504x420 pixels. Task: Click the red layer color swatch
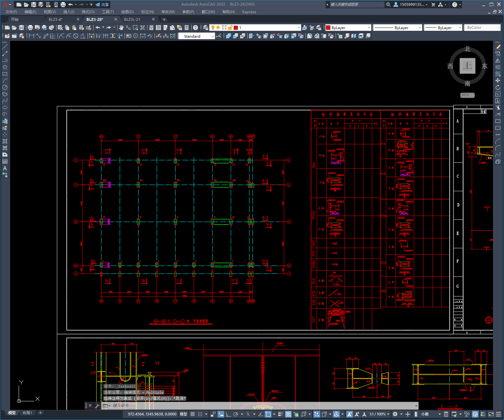[x=236, y=28]
